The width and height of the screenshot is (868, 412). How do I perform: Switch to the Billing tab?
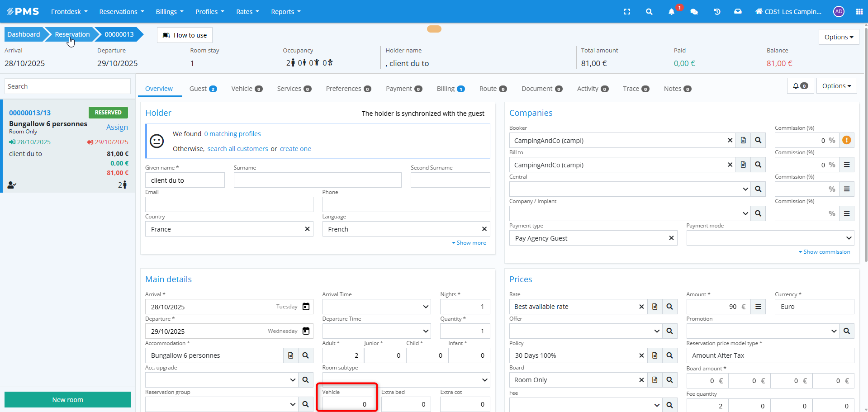[450, 89]
